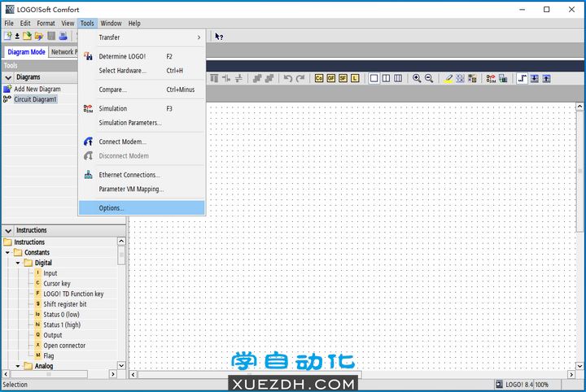Click the PC to LOGO download icon

(x=535, y=78)
